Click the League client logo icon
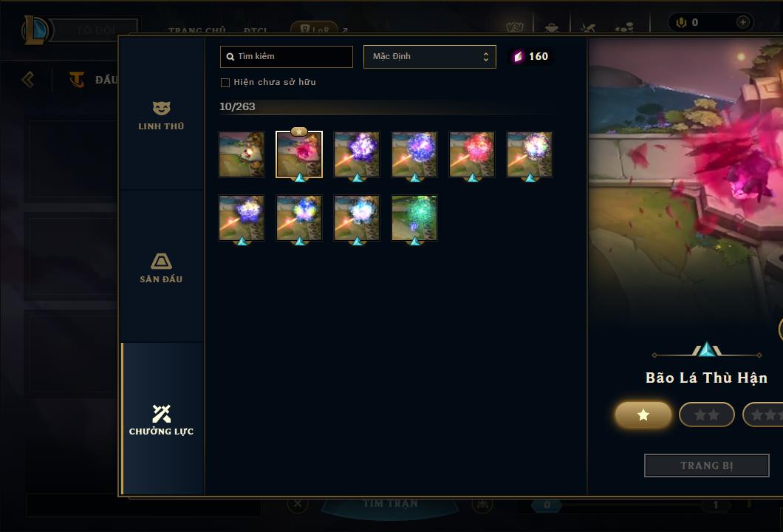The image size is (783, 532). coord(35,30)
